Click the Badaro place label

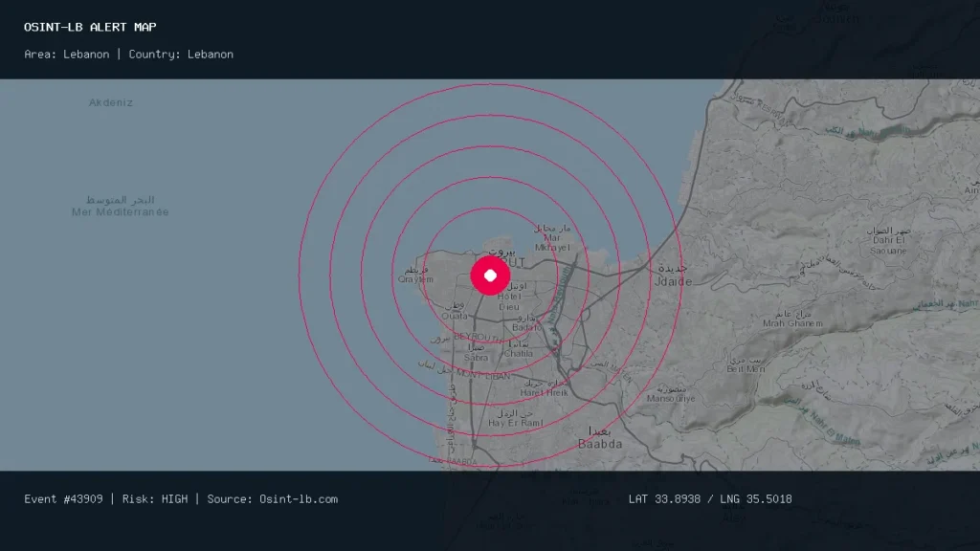click(527, 327)
